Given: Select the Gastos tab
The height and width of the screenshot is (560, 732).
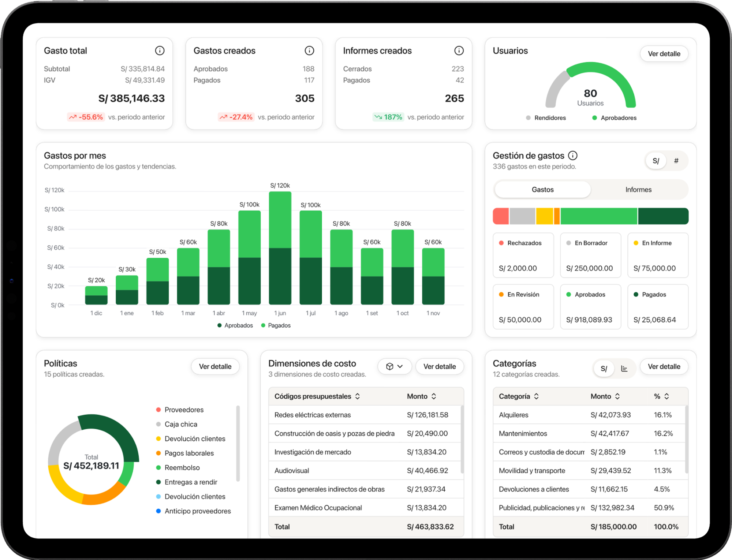Looking at the screenshot, I should tap(543, 190).
